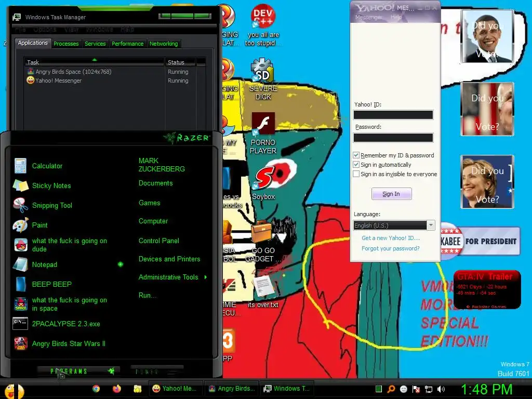This screenshot has height=399, width=532.
Task: Enable Sign in as invisible to everyone
Action: pos(356,174)
